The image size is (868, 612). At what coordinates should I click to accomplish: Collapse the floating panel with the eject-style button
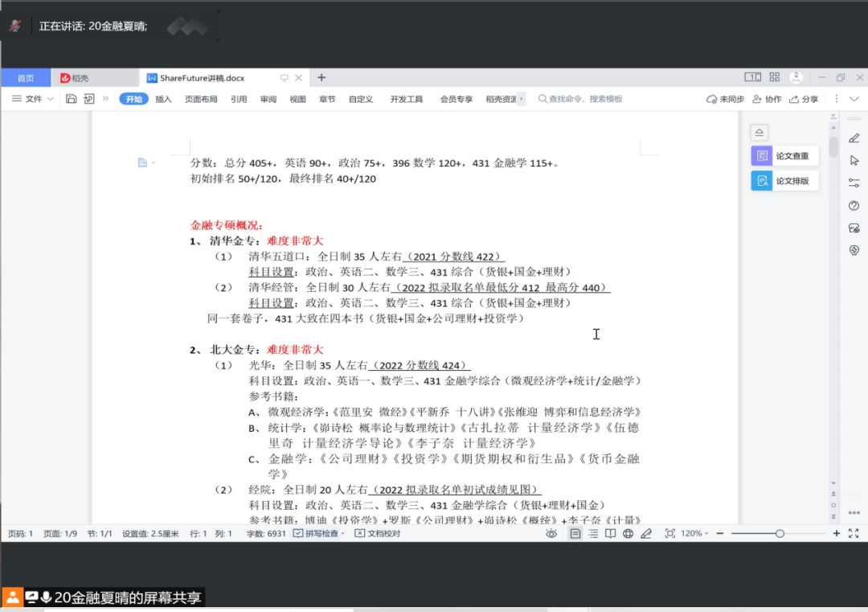tap(759, 133)
